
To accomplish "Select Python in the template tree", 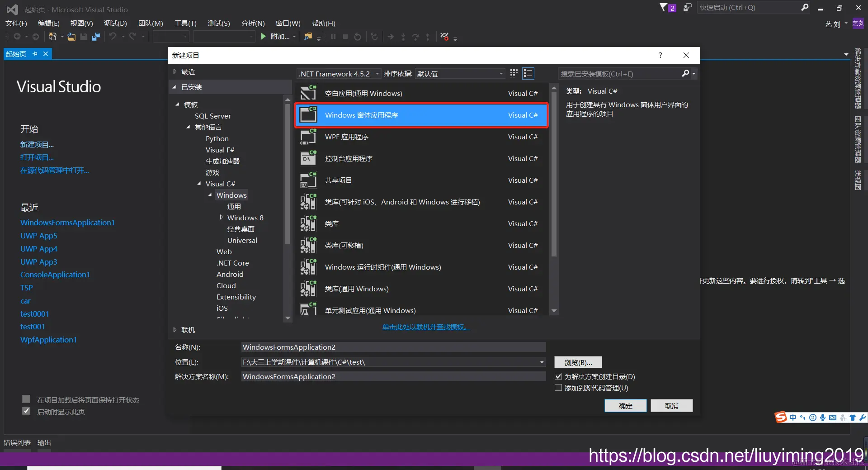I will click(217, 138).
